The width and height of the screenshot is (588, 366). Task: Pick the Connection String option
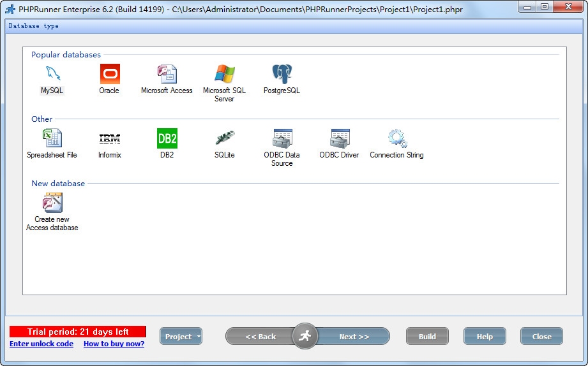click(x=396, y=138)
